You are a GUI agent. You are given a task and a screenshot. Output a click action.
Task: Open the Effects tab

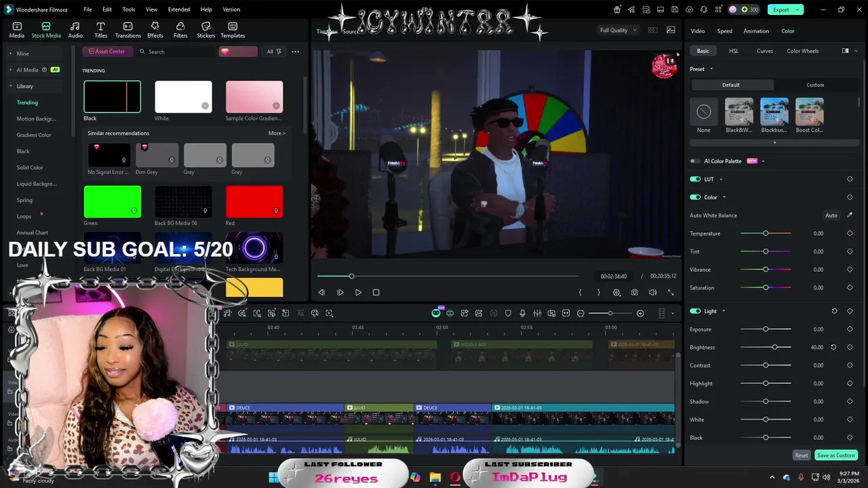(x=155, y=30)
